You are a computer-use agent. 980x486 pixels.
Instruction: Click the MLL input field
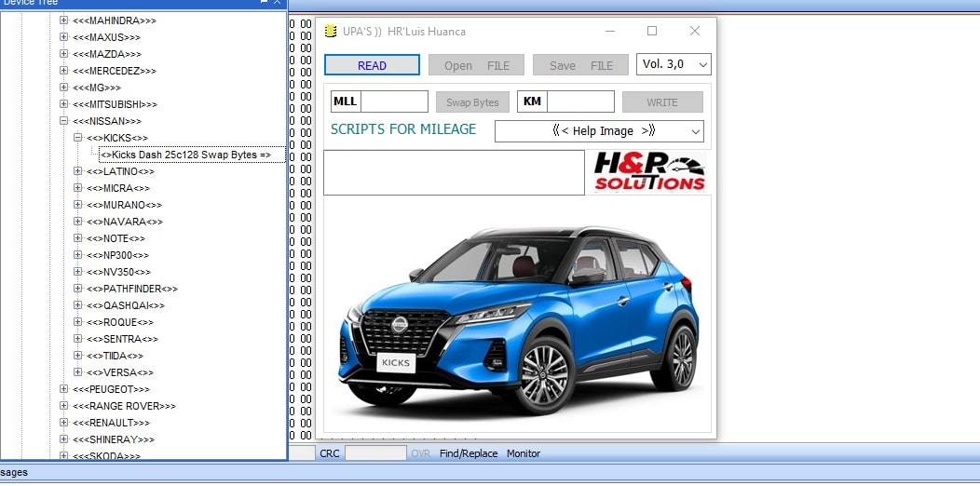(x=393, y=101)
